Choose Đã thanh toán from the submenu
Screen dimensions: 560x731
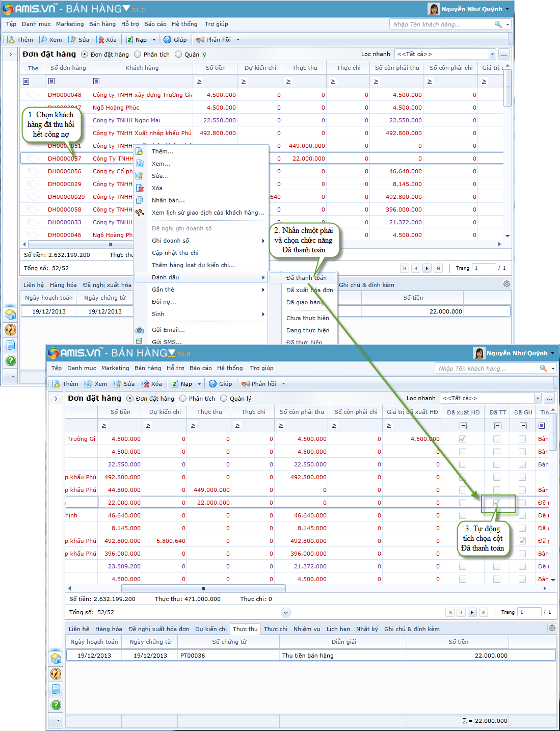pos(306,278)
